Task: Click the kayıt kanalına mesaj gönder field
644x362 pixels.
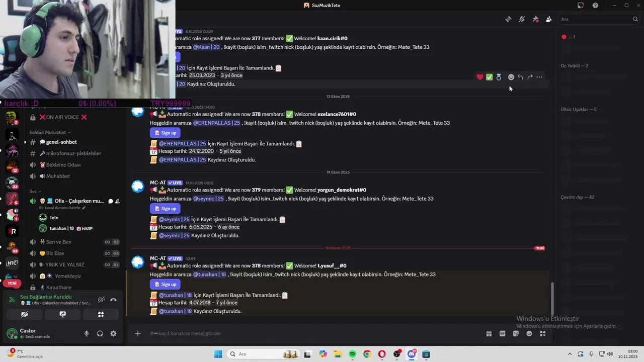Action: (312, 333)
